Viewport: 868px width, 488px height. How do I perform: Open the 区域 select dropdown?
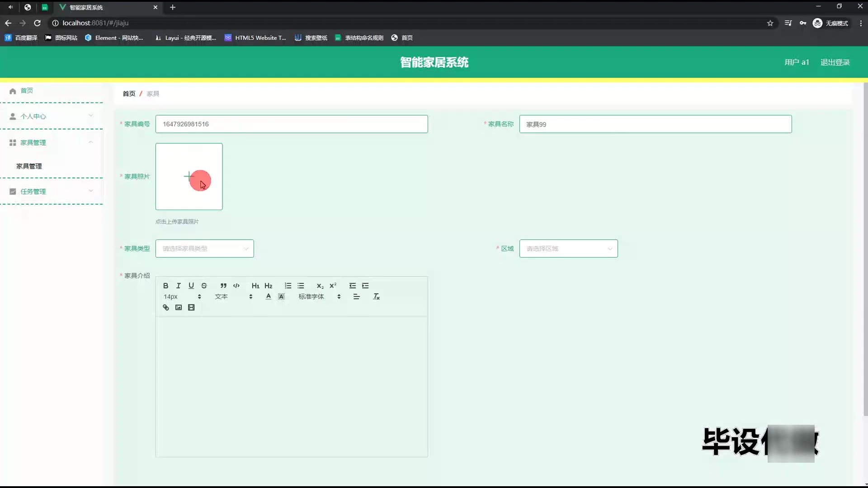pos(568,249)
